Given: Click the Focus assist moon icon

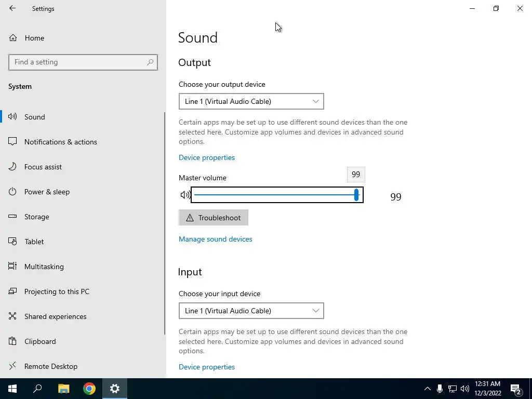Looking at the screenshot, I should point(12,166).
